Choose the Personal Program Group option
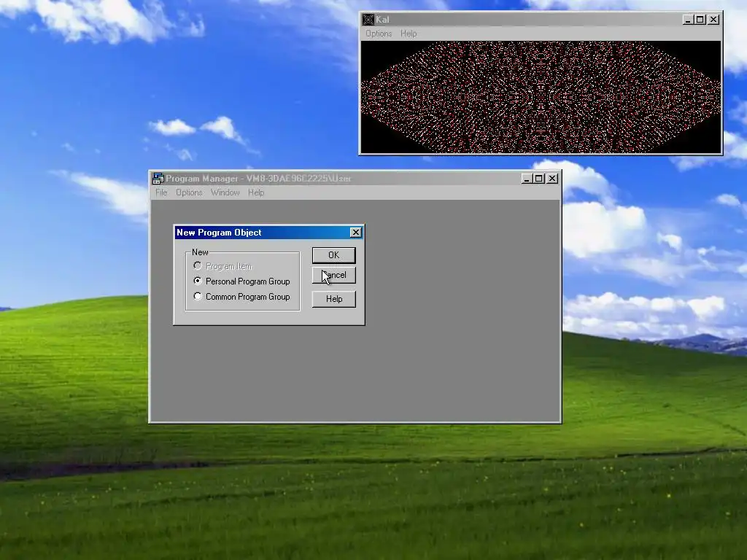The width and height of the screenshot is (747, 560). point(242,281)
